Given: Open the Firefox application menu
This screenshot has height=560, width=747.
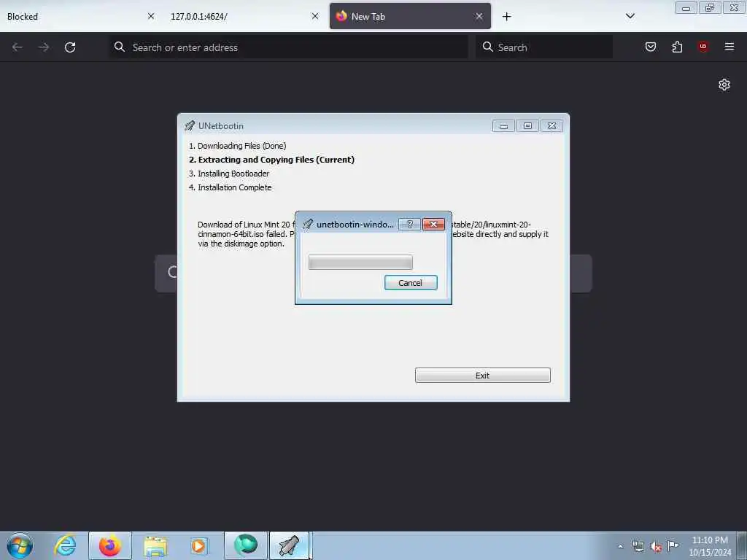Looking at the screenshot, I should click(729, 47).
